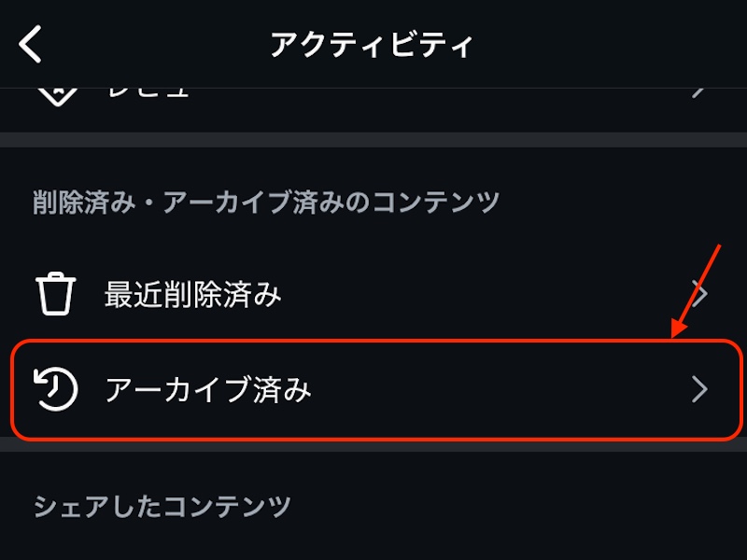Click the gray divider above 削除済み・アーカイブ済みのコンテンツ
This screenshot has width=747, height=560.
373,139
